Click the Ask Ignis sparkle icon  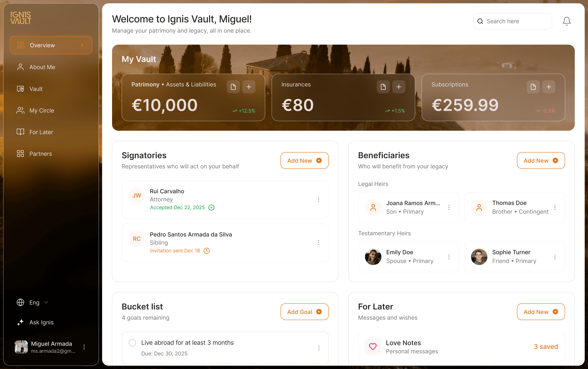pos(20,322)
